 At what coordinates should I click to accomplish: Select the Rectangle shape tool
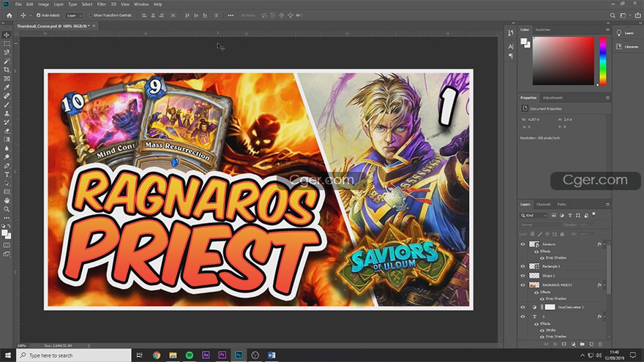point(7,192)
